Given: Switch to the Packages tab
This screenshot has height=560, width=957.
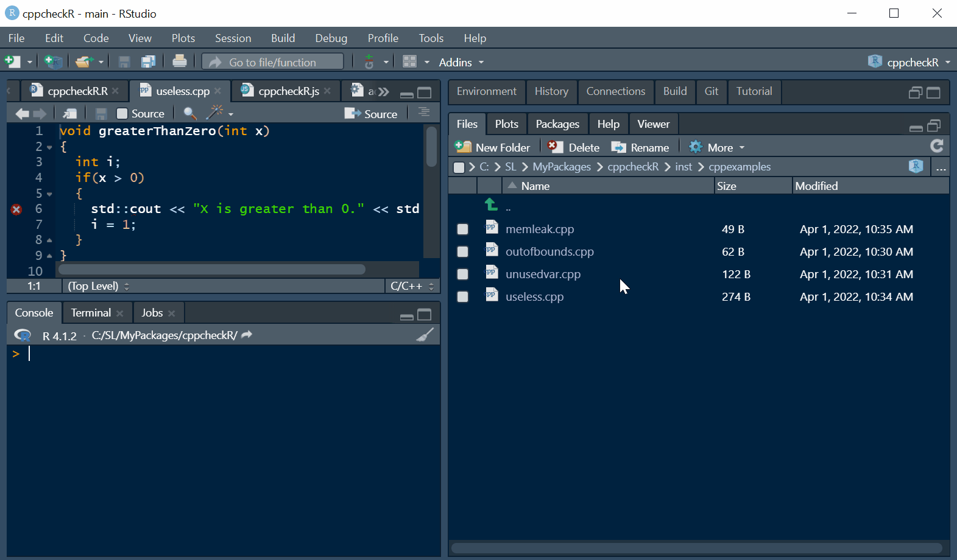Looking at the screenshot, I should click(557, 124).
